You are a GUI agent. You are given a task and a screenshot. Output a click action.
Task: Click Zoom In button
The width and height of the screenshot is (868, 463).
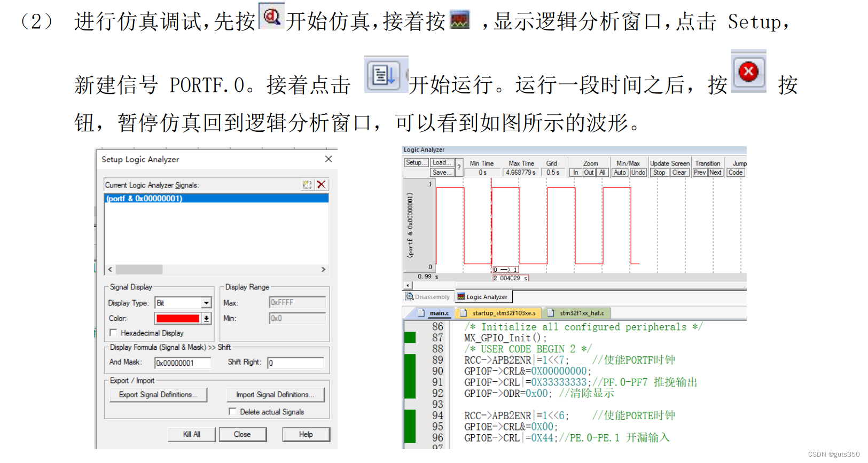tap(576, 172)
